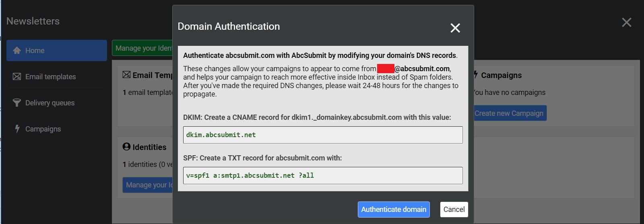Click the Campaigns card heading text
Viewport: 644px width, 224px height.
pos(501,75)
